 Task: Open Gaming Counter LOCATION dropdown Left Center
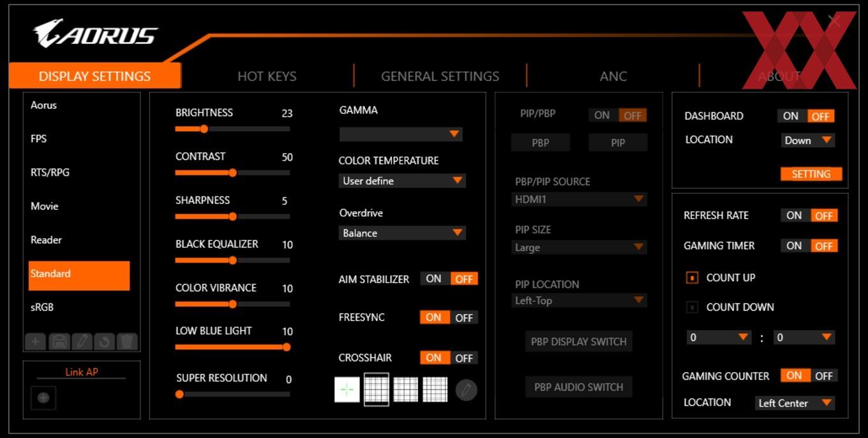coord(795,403)
